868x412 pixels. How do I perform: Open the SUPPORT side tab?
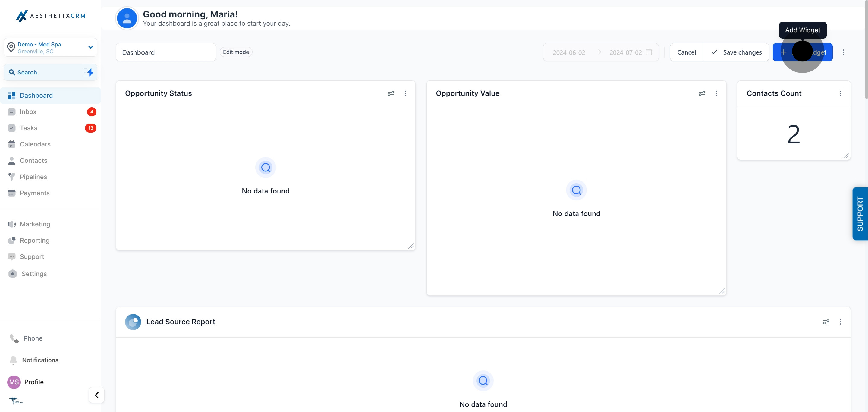click(860, 214)
